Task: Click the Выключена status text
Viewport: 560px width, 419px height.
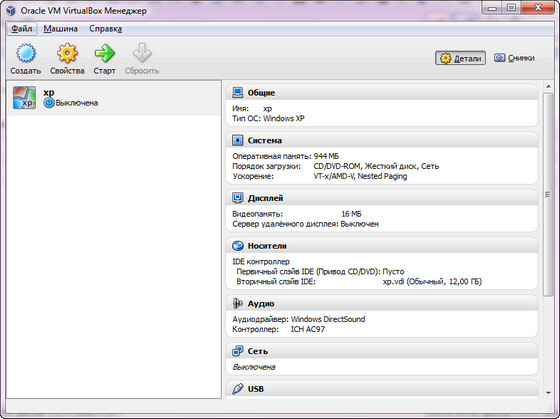Action: [x=76, y=103]
